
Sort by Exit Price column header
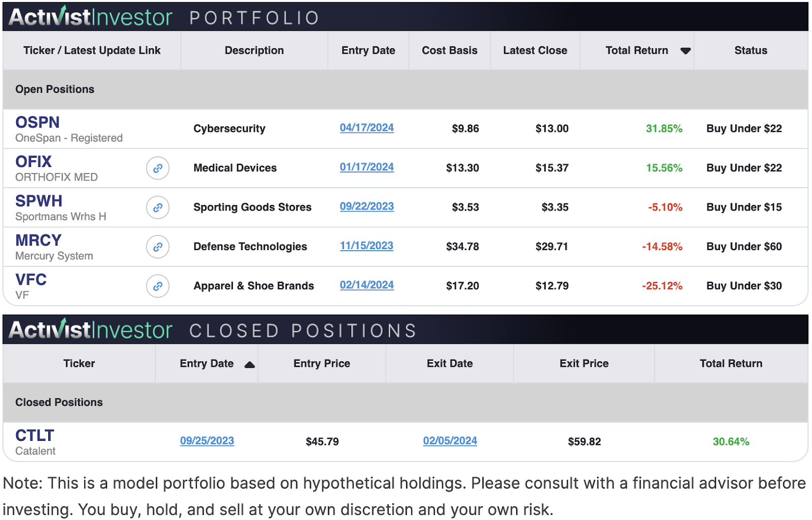584,363
